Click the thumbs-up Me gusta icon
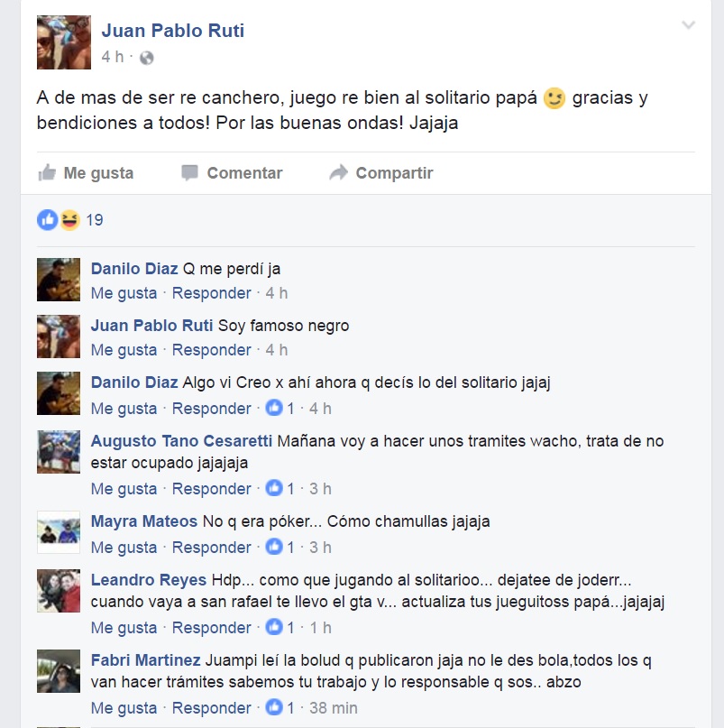This screenshot has height=728, width=724. 47,172
